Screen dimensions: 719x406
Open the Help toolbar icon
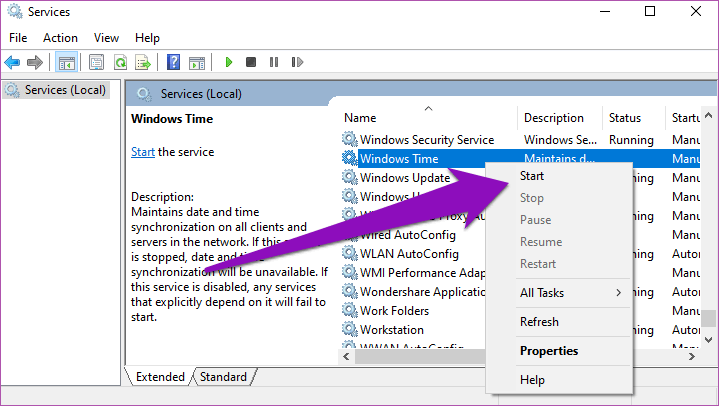[173, 62]
